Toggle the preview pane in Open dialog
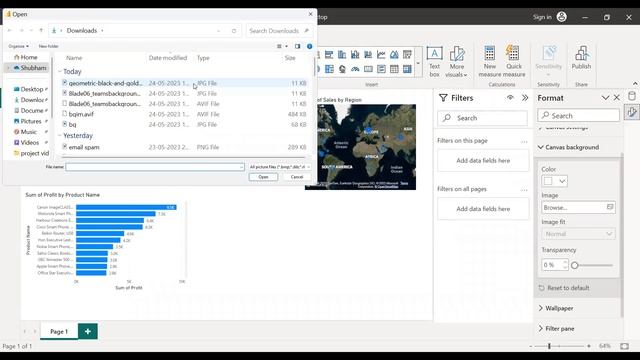640x360 pixels. (x=298, y=46)
